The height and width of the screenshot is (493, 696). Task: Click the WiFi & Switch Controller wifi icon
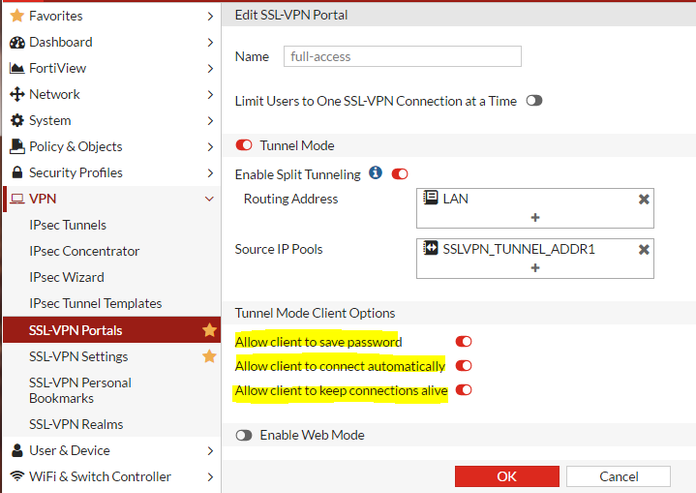pyautogui.click(x=17, y=476)
